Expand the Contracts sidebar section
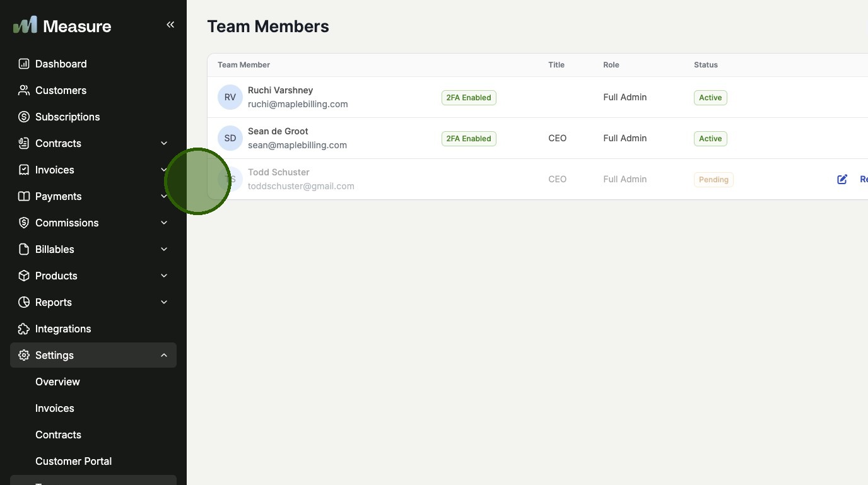 (x=163, y=143)
